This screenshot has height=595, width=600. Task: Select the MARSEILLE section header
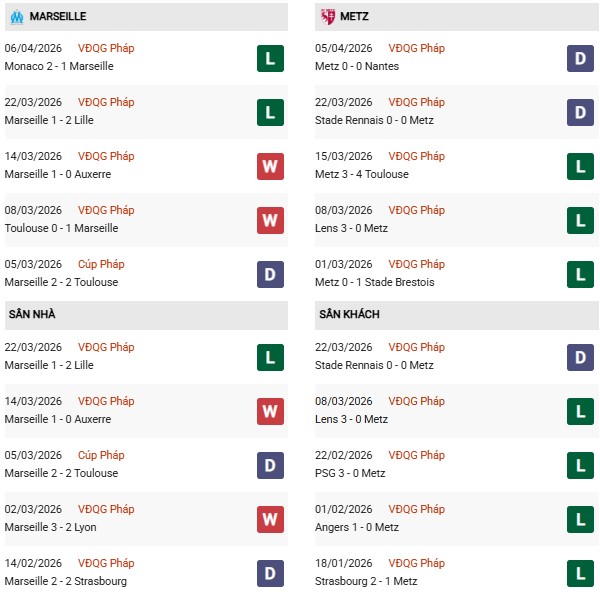coord(58,17)
